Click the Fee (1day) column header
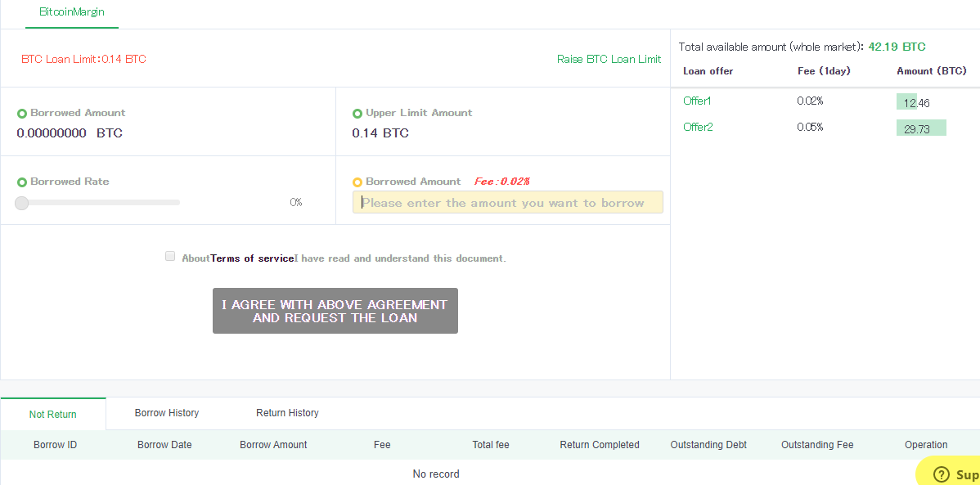 coord(824,71)
